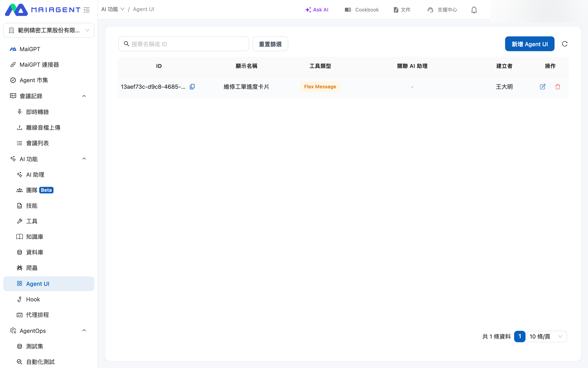The width and height of the screenshot is (588, 368).
Task: Open 支援中心 link
Action: (442, 10)
